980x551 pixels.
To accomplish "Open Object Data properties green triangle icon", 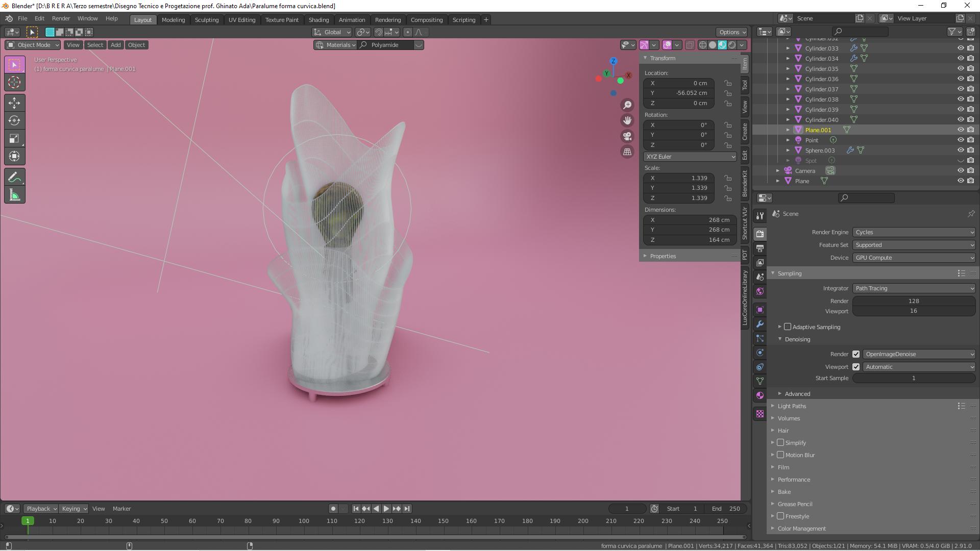I will click(760, 381).
